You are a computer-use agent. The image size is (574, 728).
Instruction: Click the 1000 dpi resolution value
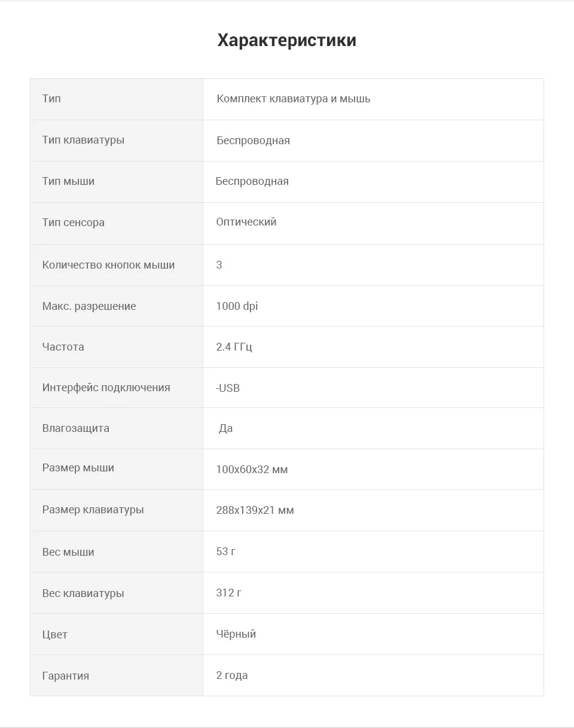(x=237, y=306)
